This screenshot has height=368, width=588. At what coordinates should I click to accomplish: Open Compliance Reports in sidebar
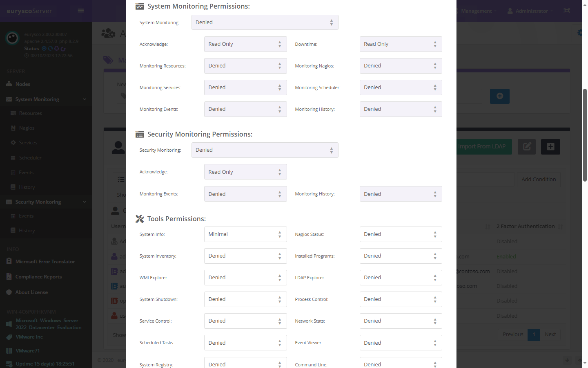(x=38, y=277)
